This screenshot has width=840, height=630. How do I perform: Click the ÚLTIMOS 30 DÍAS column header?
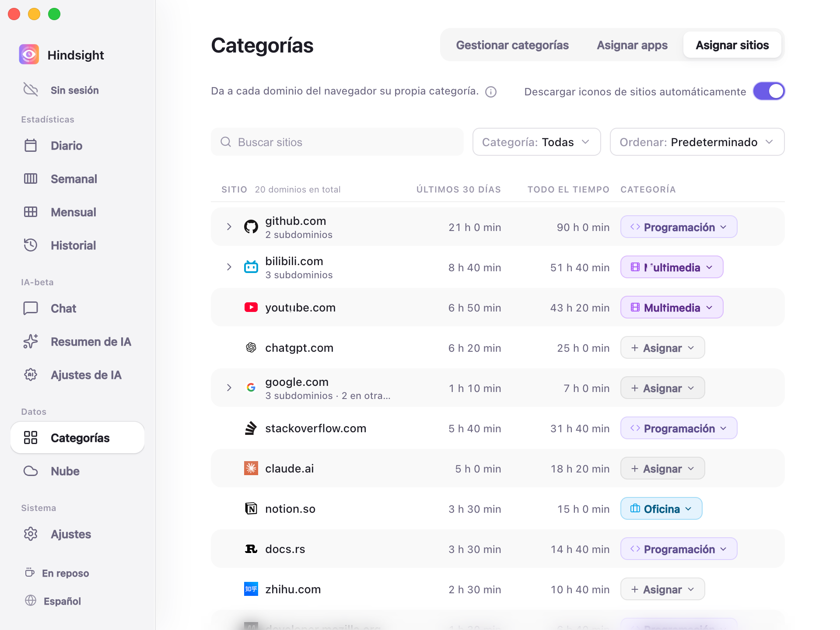tap(458, 189)
